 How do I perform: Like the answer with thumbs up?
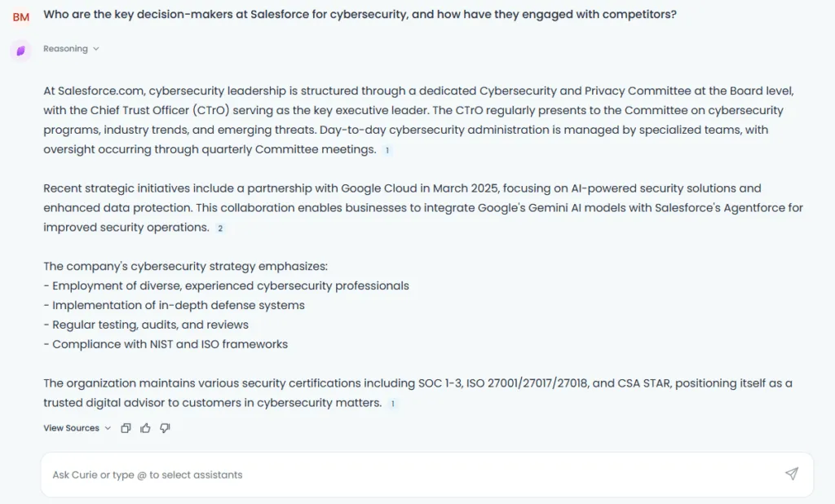(145, 428)
